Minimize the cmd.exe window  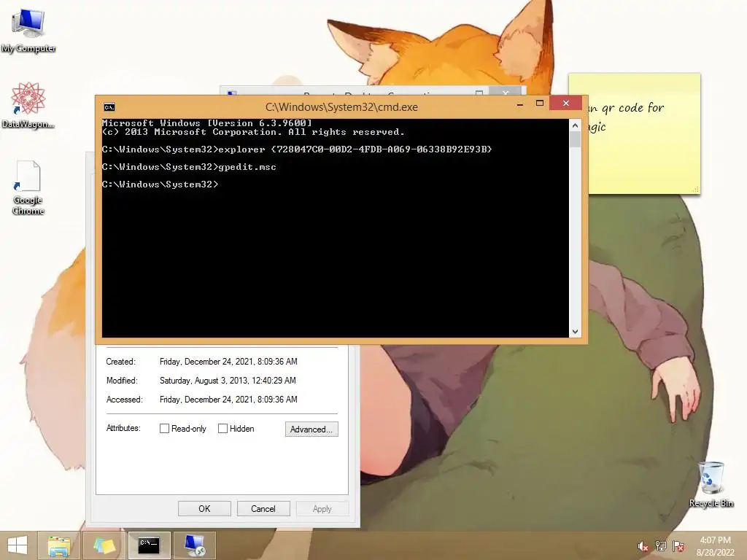[520, 104]
